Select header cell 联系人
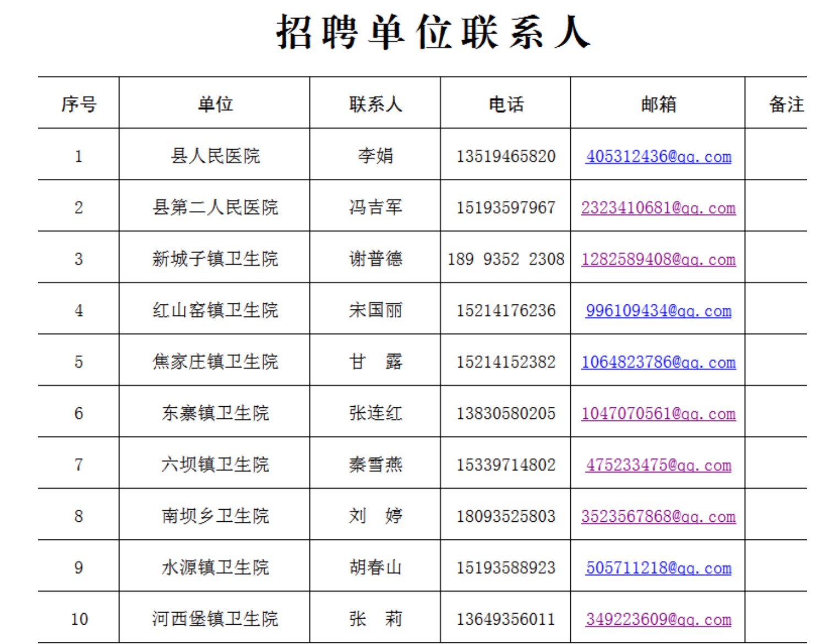Image resolution: width=818 pixels, height=644 pixels. [x=375, y=104]
